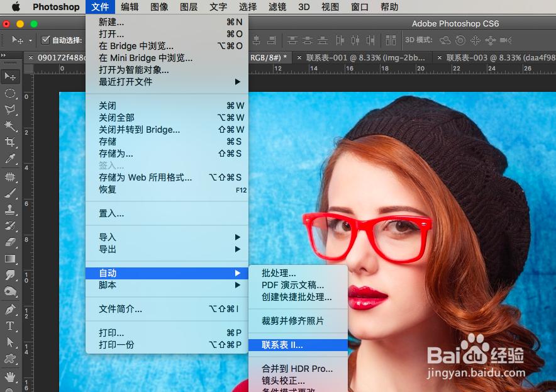
Task: Click Distribute Vertical Centers icon
Action: [x=308, y=40]
